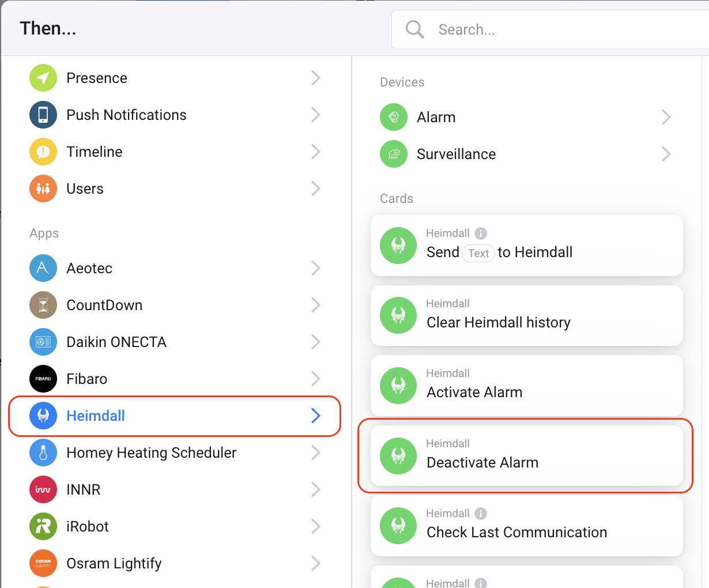Expand Push Notifications chevron

[315, 115]
